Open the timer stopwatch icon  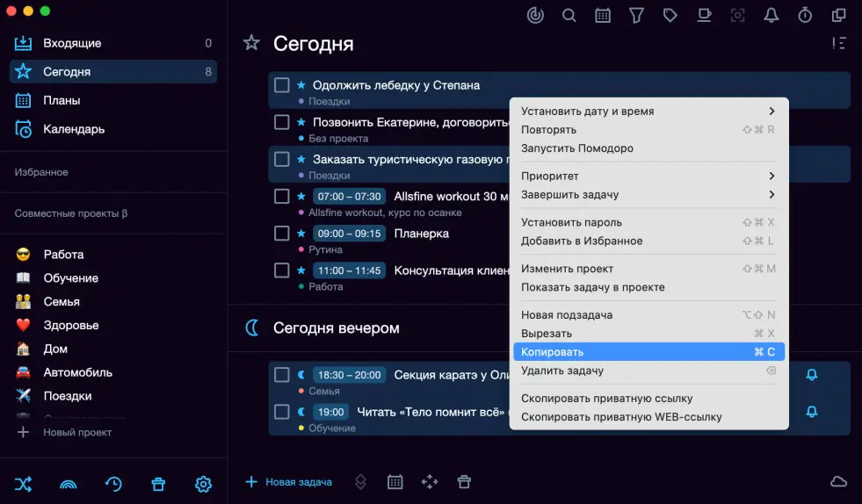pyautogui.click(x=805, y=15)
